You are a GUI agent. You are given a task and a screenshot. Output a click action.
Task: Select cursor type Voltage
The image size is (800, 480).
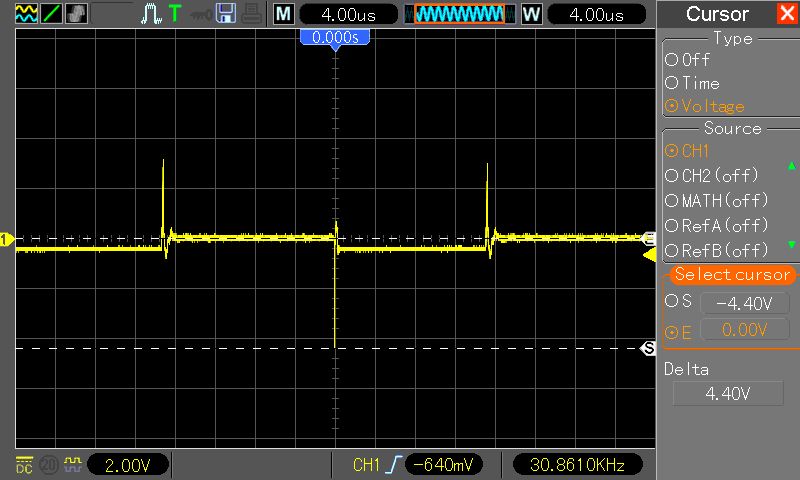pyautogui.click(x=705, y=106)
